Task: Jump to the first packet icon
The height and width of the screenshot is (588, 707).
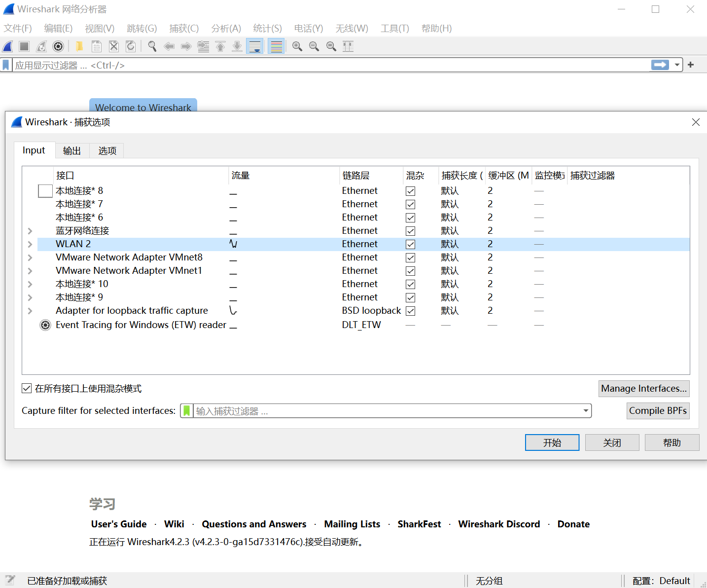Action: pyautogui.click(x=220, y=46)
